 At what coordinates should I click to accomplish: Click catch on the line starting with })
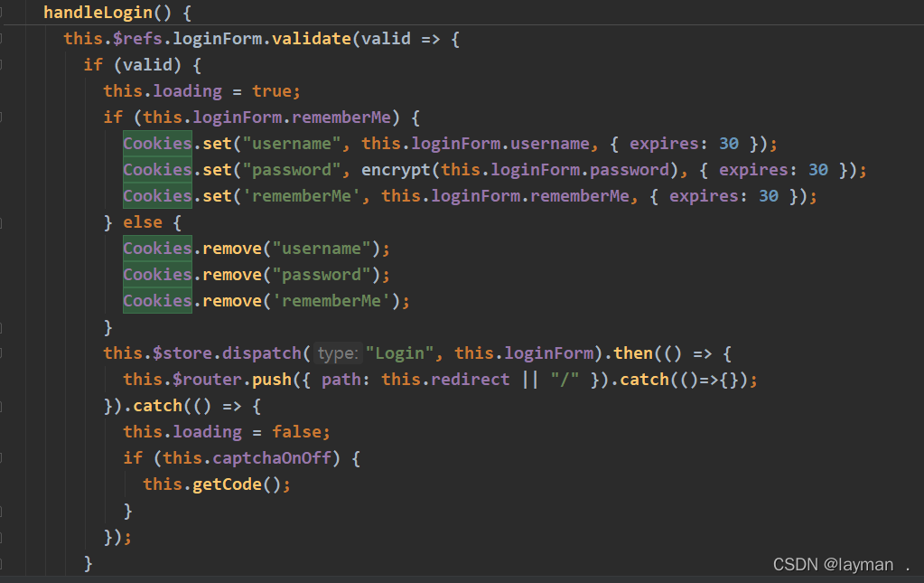coord(157,406)
